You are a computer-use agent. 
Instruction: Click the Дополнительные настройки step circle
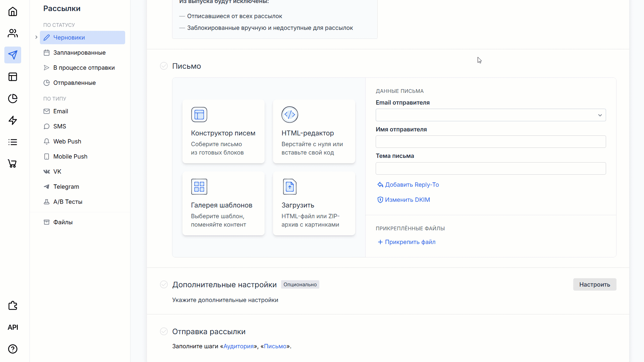tap(164, 284)
